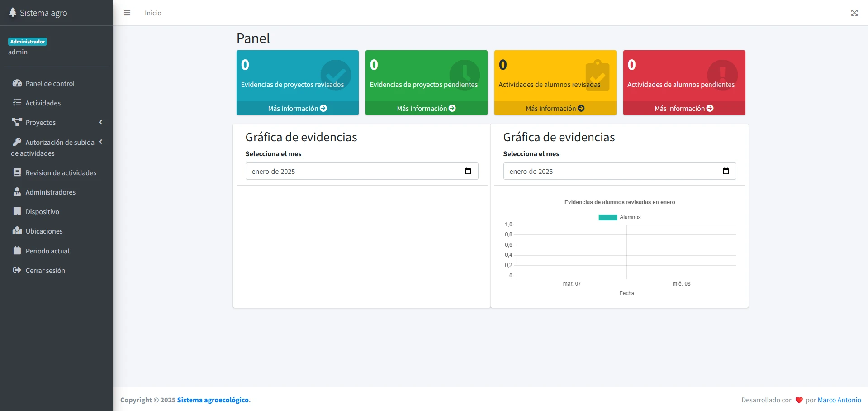This screenshot has height=411, width=868.
Task: Open Sistema agroecológico footer link
Action: [x=213, y=400]
